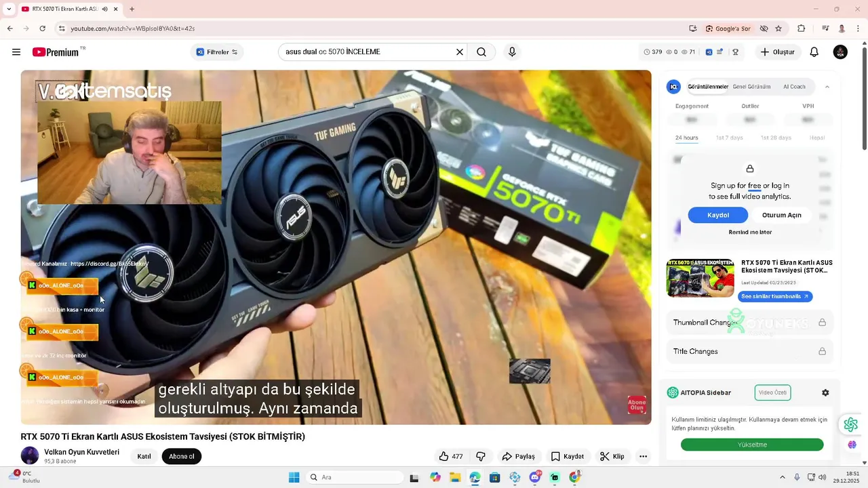Click the Abone ol subscribe button
This screenshot has height=488, width=868.
(x=182, y=456)
